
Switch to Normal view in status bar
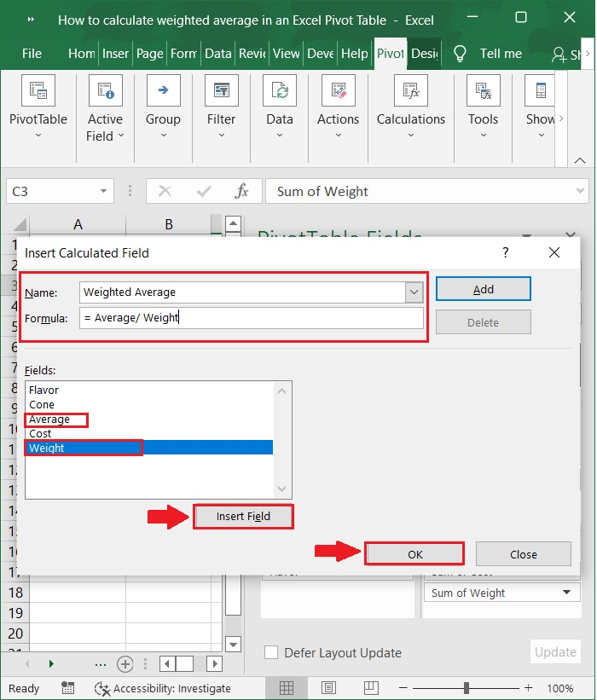pyautogui.click(x=287, y=688)
